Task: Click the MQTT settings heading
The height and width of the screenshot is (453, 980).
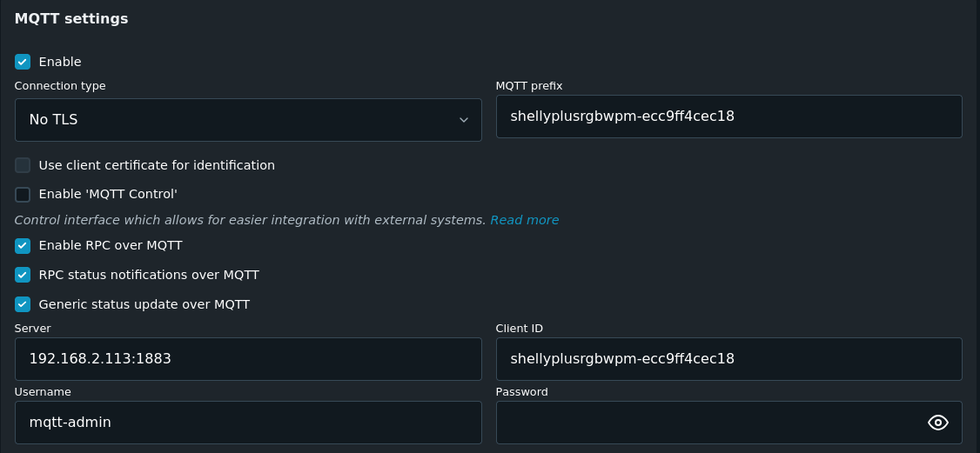Action: (x=71, y=19)
